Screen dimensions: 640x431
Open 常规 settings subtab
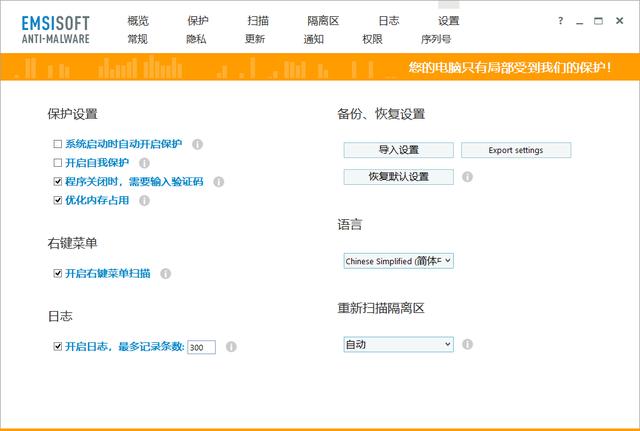[138, 39]
